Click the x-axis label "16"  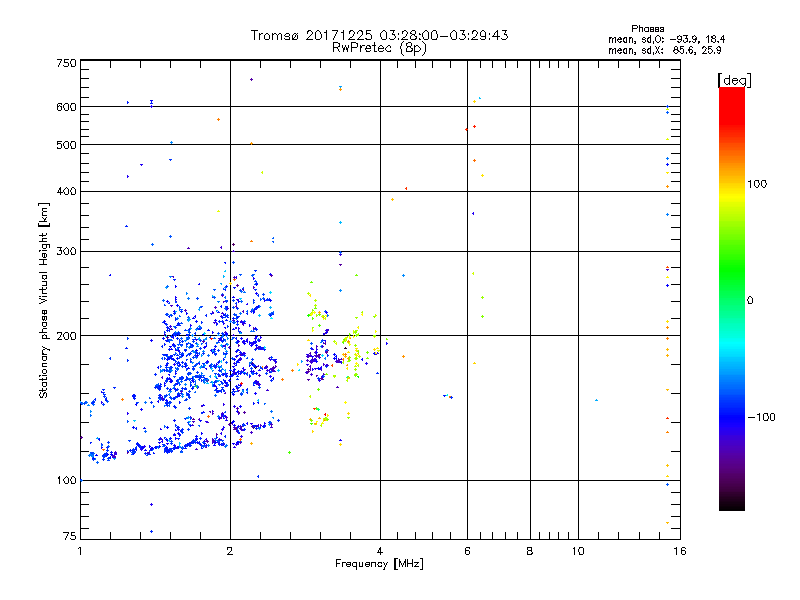tap(680, 551)
